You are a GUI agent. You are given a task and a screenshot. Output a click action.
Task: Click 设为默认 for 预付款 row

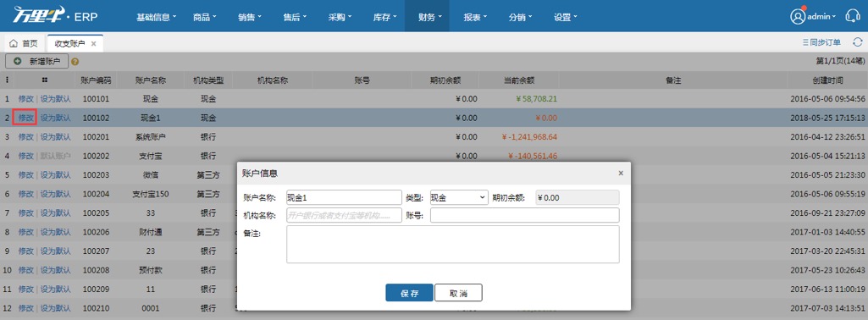tap(55, 270)
